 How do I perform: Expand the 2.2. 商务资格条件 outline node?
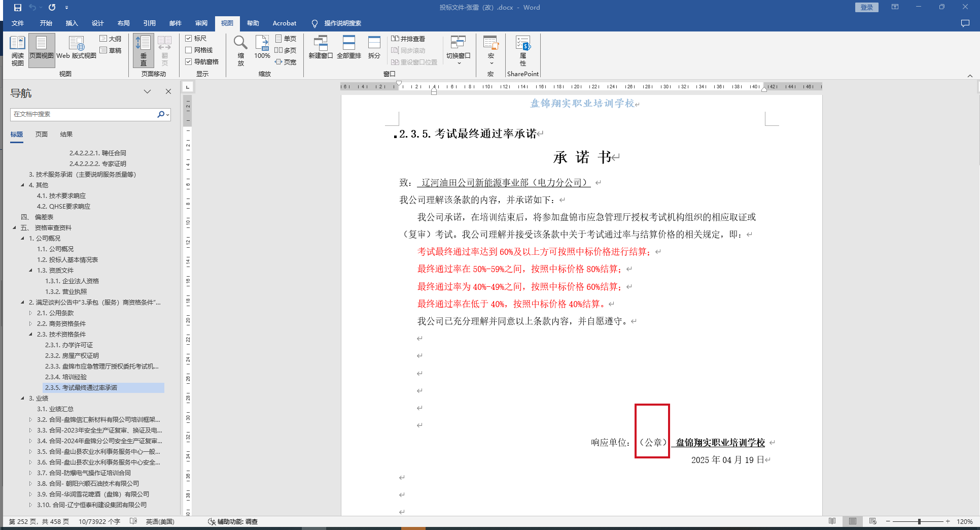click(x=30, y=324)
